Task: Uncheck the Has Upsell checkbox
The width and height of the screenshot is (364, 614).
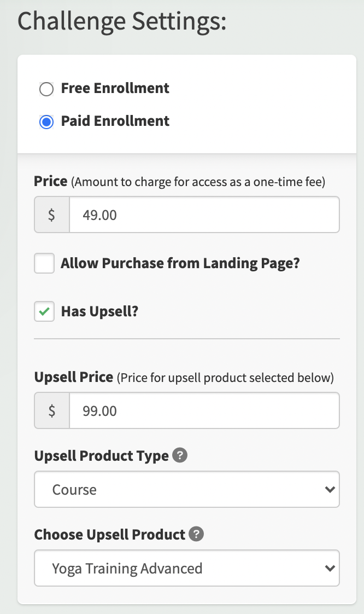Action: (x=44, y=312)
